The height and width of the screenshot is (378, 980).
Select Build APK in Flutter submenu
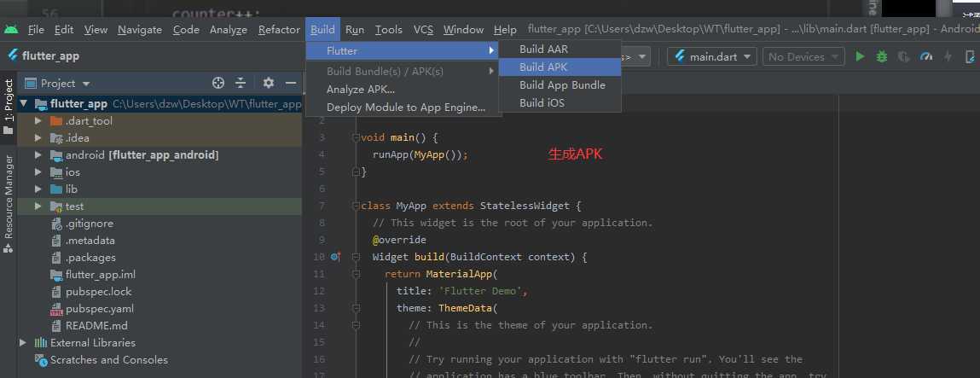pyautogui.click(x=560, y=67)
